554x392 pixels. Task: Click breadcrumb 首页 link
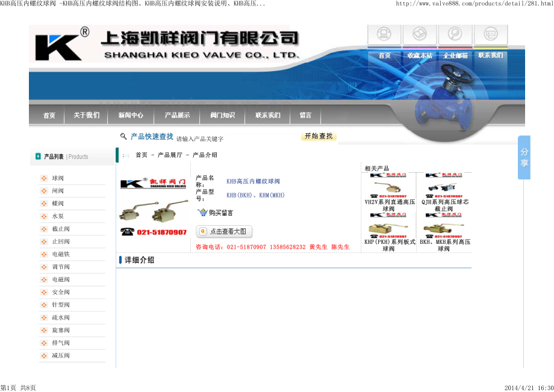pyautogui.click(x=142, y=155)
